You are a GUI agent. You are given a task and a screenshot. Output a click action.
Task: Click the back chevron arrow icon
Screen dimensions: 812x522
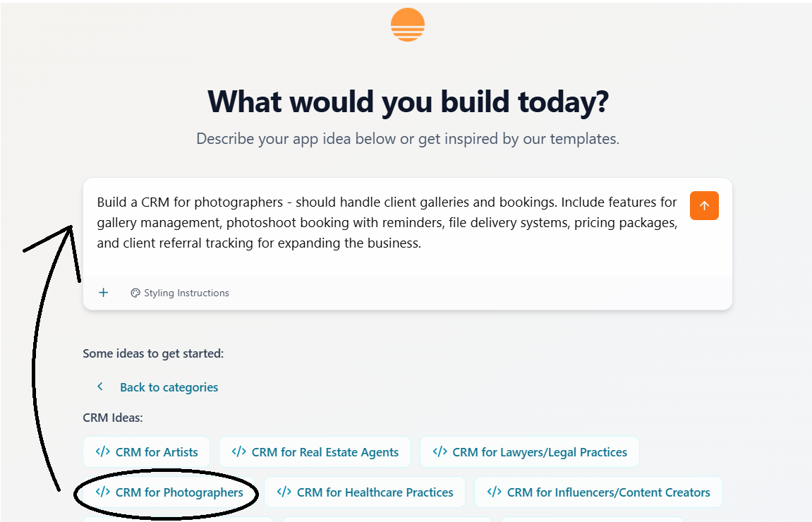(x=100, y=387)
